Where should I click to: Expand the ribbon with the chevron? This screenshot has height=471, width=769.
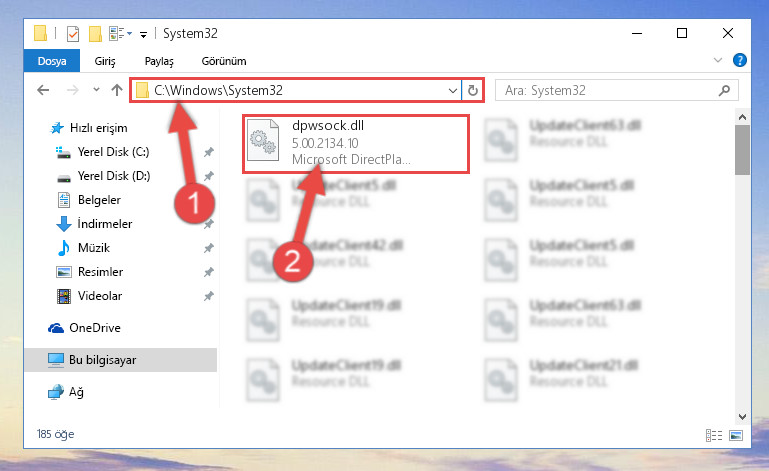tap(718, 60)
